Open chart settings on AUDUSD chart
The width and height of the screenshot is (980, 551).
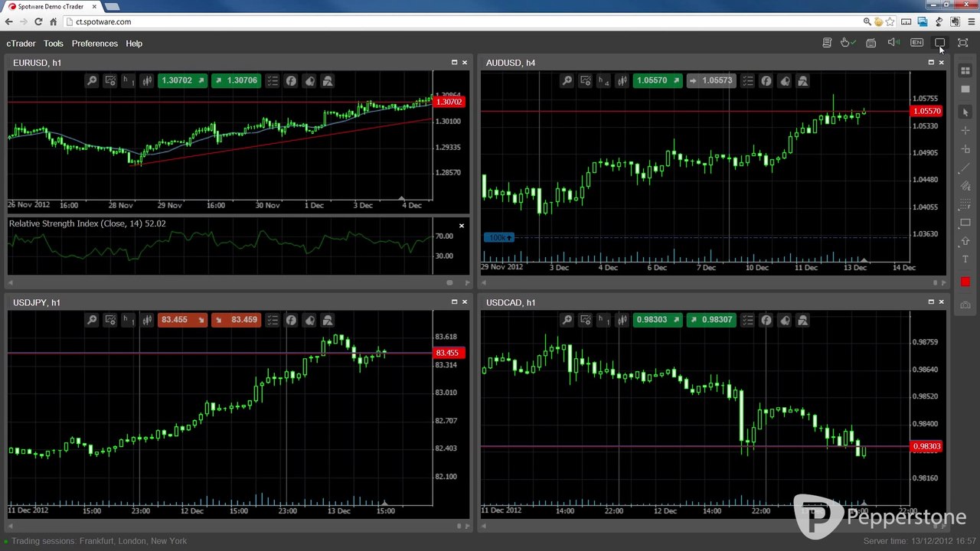click(585, 80)
